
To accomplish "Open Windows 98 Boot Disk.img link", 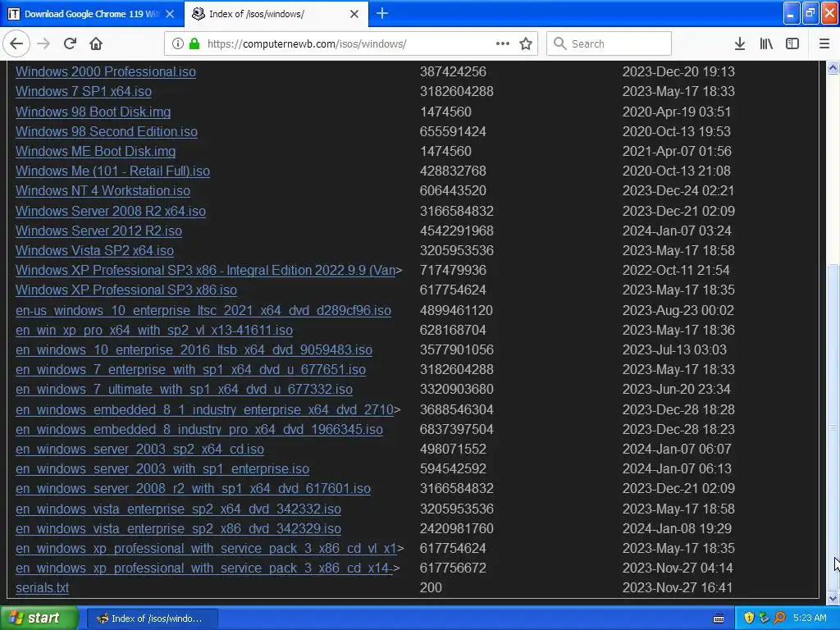I will [94, 112].
